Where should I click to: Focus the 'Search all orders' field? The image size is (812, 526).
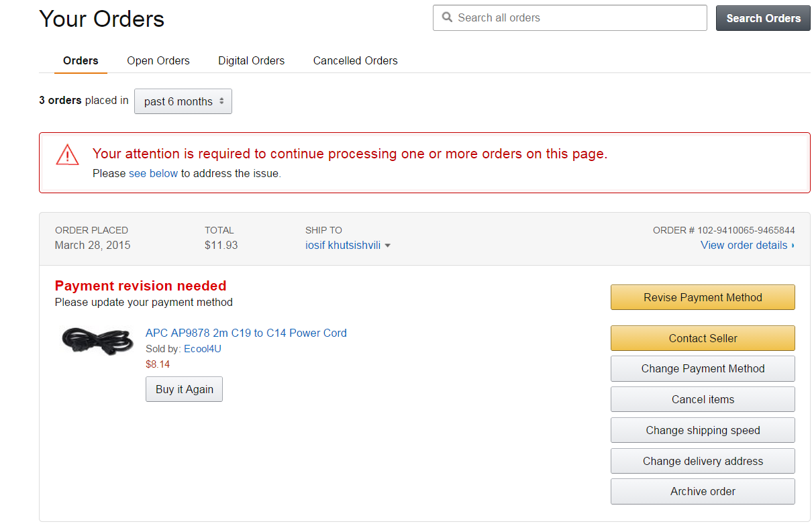click(x=577, y=18)
